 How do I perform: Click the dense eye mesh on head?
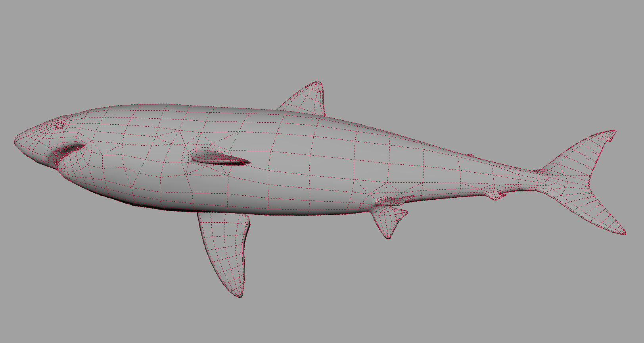tap(59, 125)
